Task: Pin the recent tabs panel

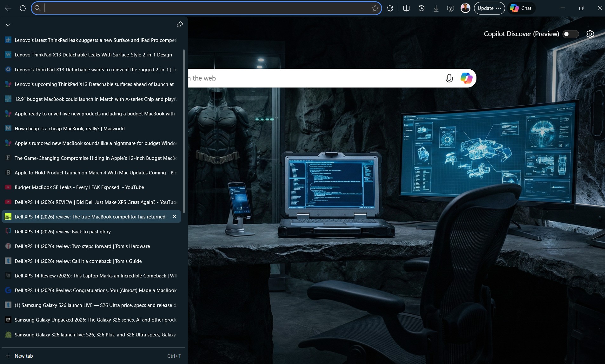Action: tap(179, 24)
